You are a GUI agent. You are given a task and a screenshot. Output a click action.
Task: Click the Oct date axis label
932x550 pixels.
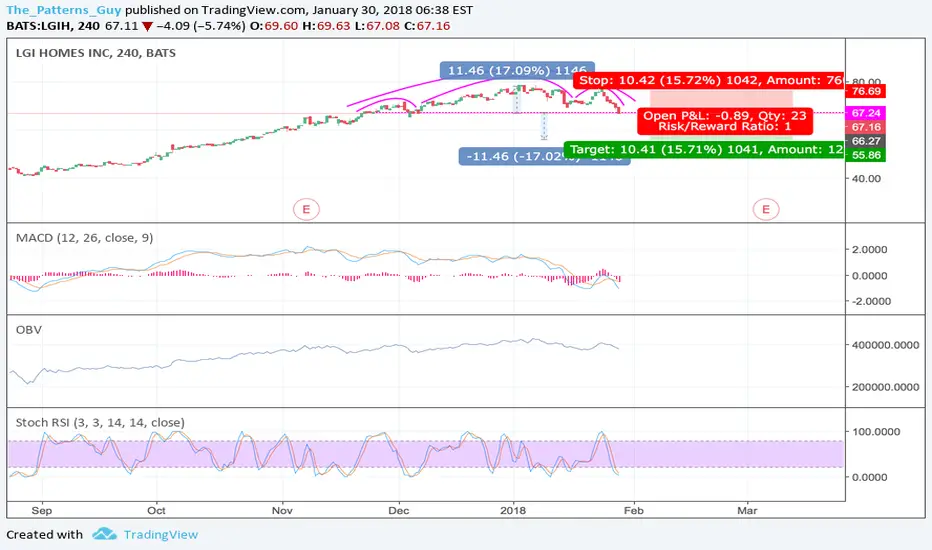tap(156, 510)
